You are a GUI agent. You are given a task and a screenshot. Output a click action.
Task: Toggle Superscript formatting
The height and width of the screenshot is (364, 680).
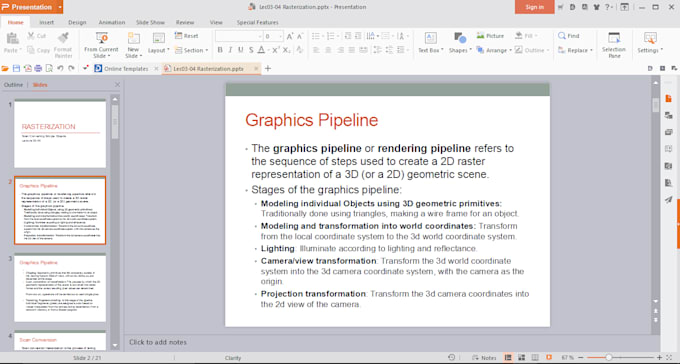pos(276,50)
